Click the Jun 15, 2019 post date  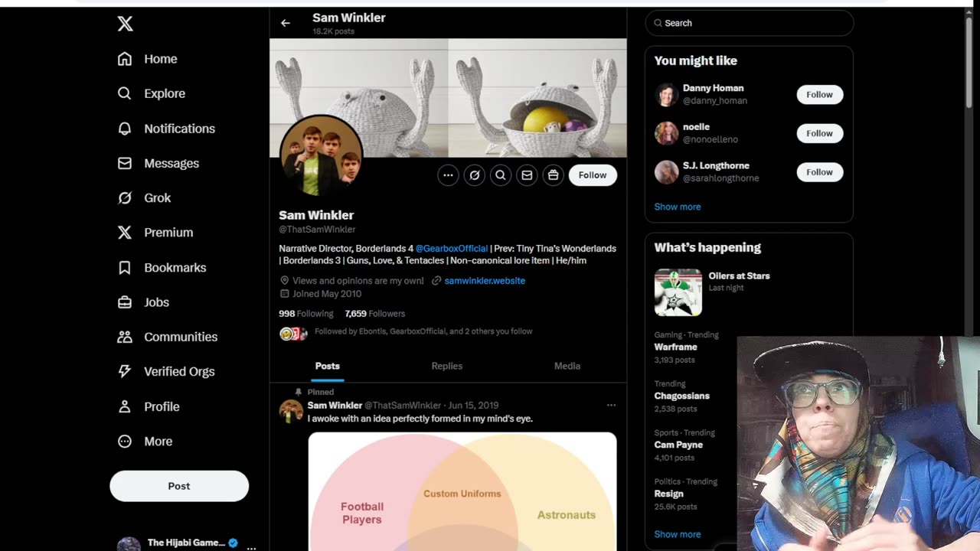(473, 406)
